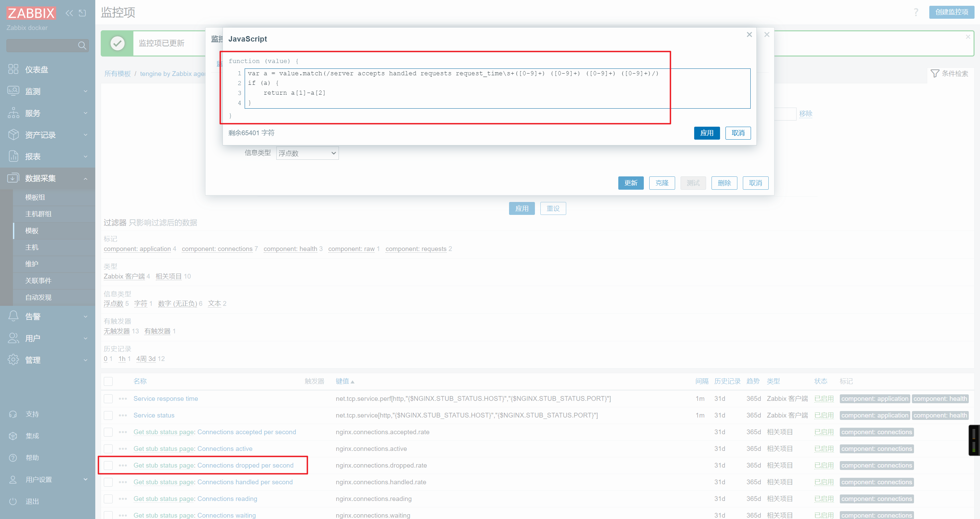Click the 报表 reports icon
The image size is (980, 519).
point(13,156)
